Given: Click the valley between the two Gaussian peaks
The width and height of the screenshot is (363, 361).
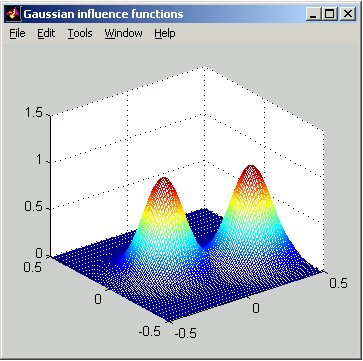Looking at the screenshot, I should point(204,243).
